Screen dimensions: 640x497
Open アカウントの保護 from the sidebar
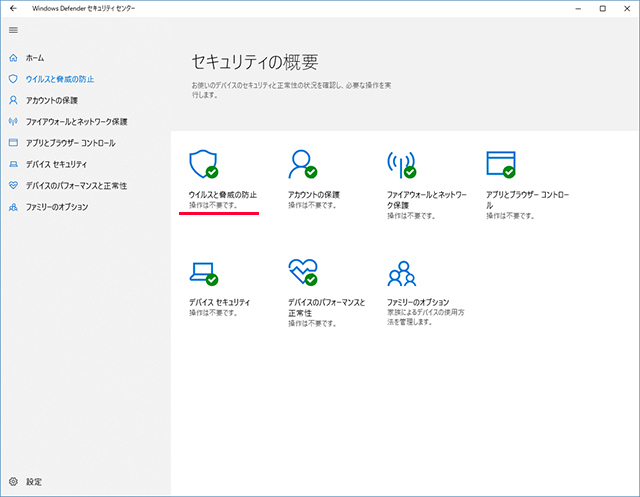coord(51,100)
